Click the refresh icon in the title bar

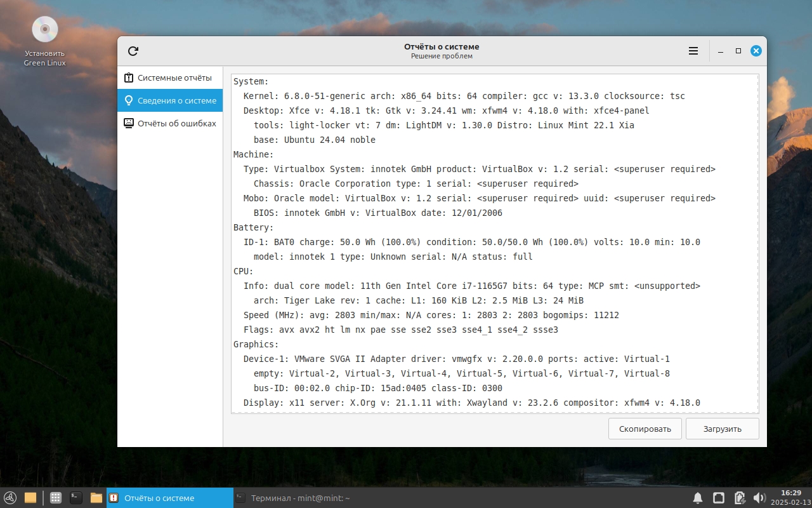tap(133, 51)
